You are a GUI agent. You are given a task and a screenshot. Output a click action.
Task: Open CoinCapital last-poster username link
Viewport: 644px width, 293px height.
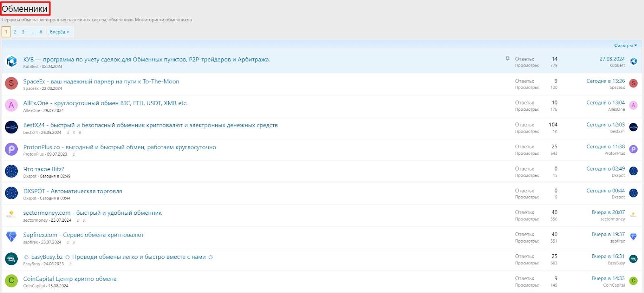click(614, 285)
